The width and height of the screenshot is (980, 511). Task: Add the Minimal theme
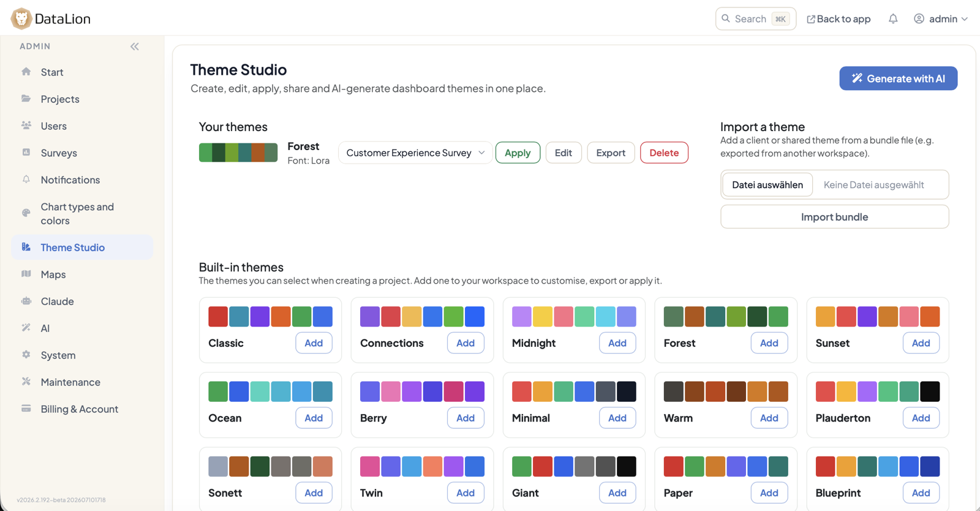[x=617, y=418]
